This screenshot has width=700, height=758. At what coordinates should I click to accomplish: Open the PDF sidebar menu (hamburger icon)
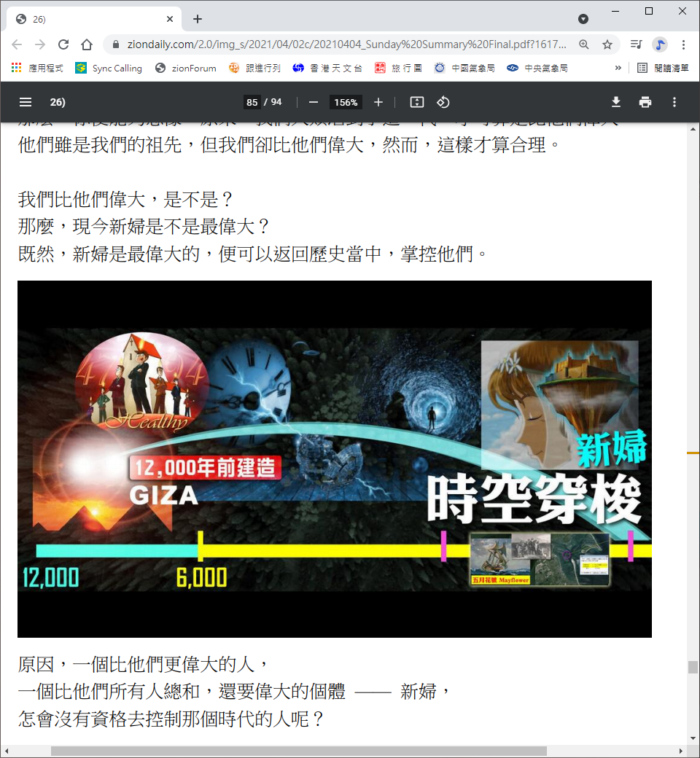pyautogui.click(x=25, y=102)
